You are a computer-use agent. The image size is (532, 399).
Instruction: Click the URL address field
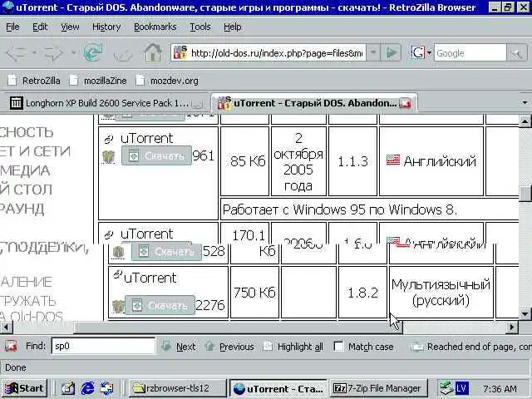[x=276, y=53]
